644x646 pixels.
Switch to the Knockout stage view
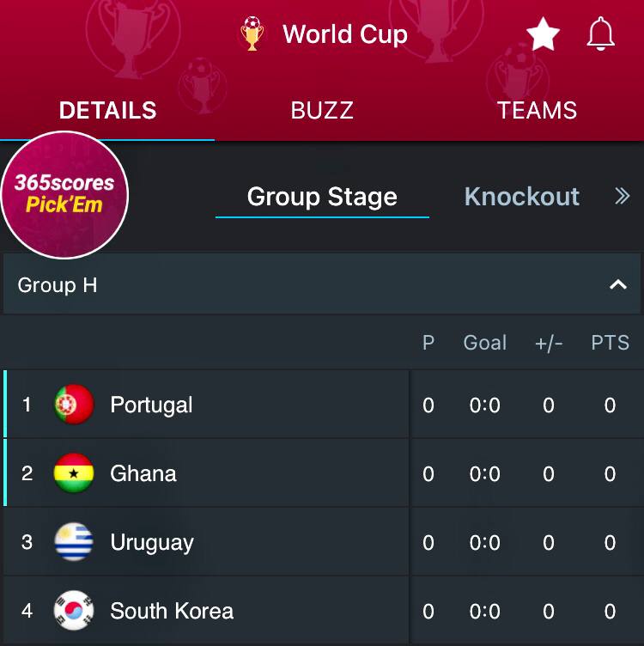[521, 197]
